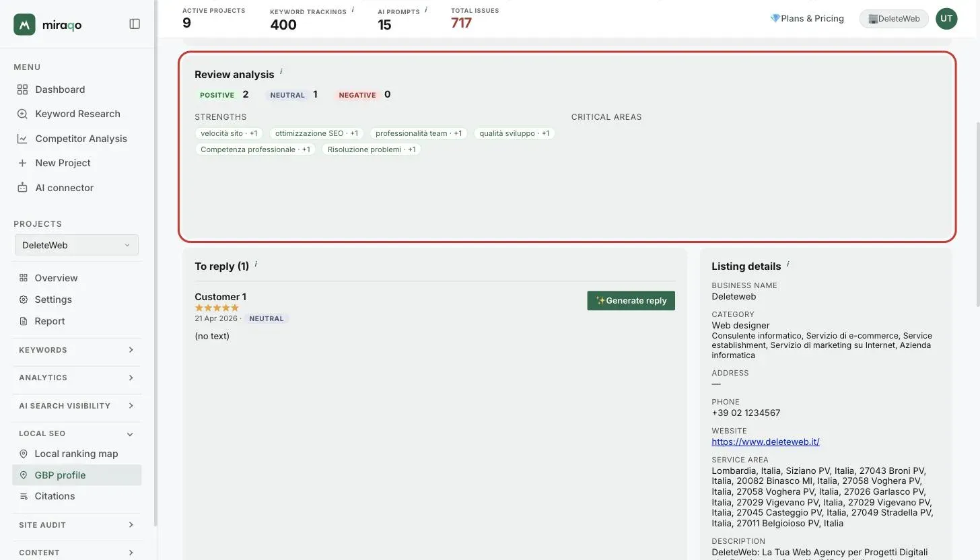The height and width of the screenshot is (560, 980).
Task: Open the UT user avatar
Action: (946, 19)
